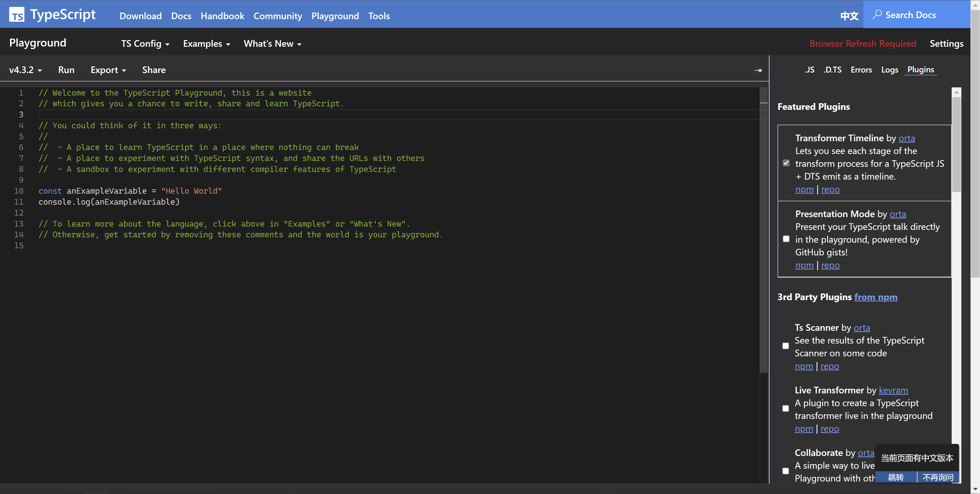The height and width of the screenshot is (494, 980).
Task: Click the search magnifier icon in Search Docs
Action: point(877,15)
